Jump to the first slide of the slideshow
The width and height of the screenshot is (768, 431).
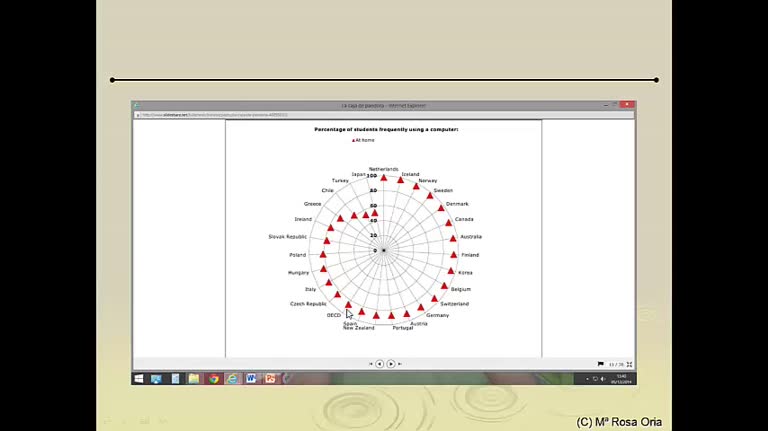[371, 364]
